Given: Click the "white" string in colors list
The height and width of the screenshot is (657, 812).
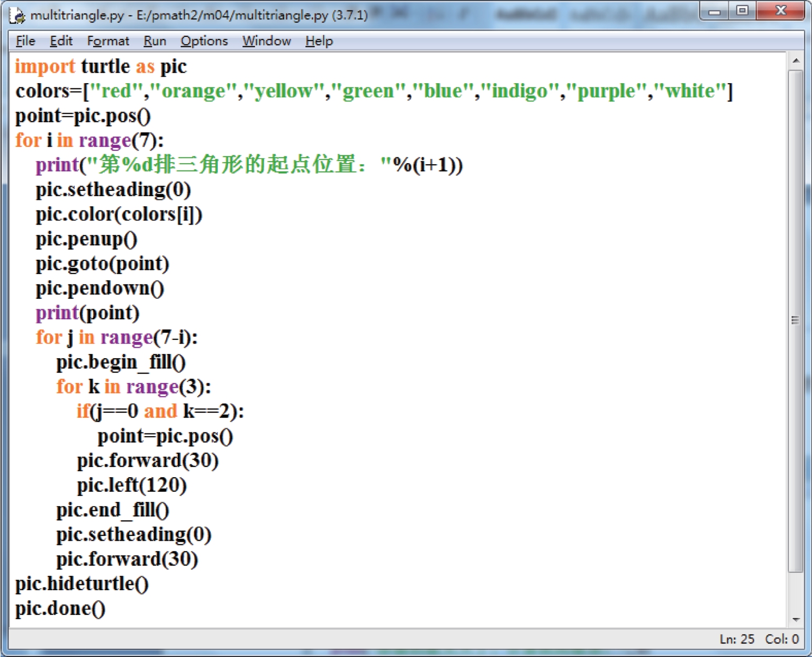Looking at the screenshot, I should click(690, 91).
